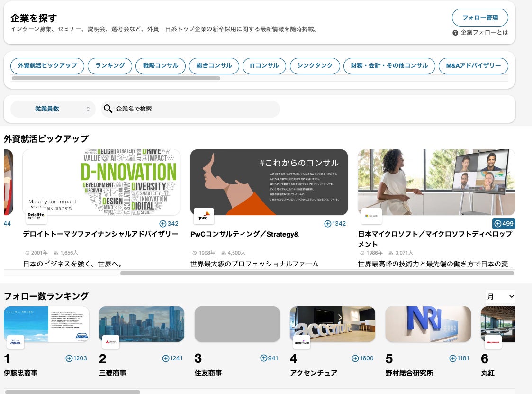Click the Mitsubishi logo badge

click(110, 343)
